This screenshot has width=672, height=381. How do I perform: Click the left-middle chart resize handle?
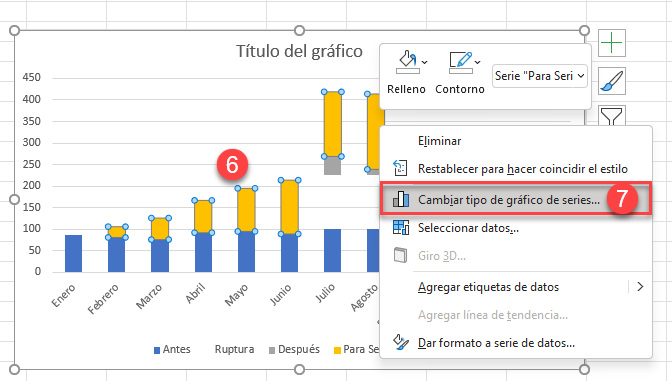point(15,200)
